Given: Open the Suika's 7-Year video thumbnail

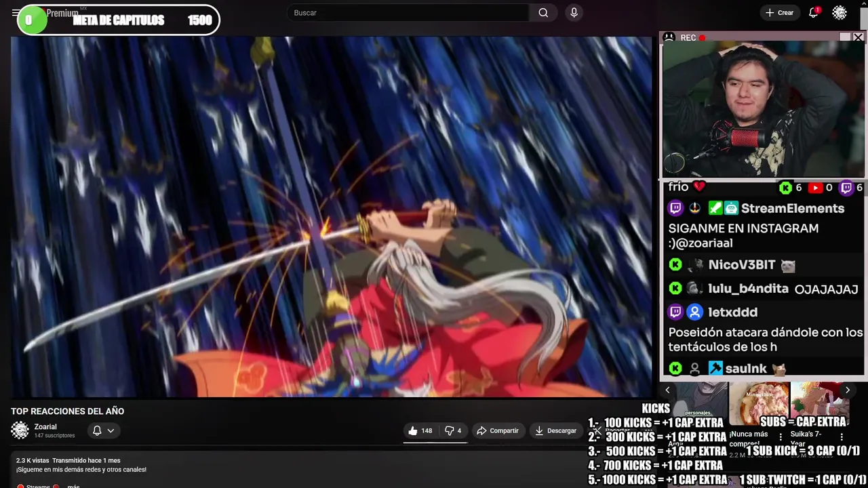Looking at the screenshot, I should [x=820, y=403].
